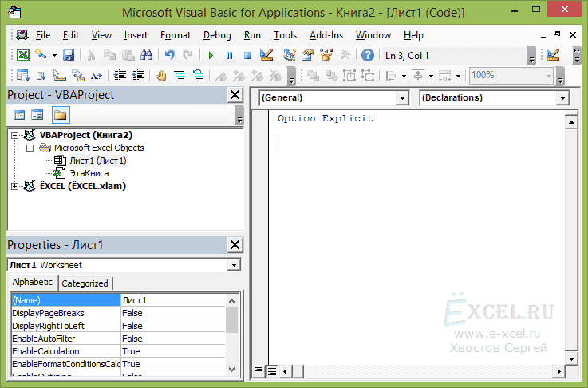Switch to Full Module View button
The height and width of the screenshot is (388, 588).
[271, 370]
